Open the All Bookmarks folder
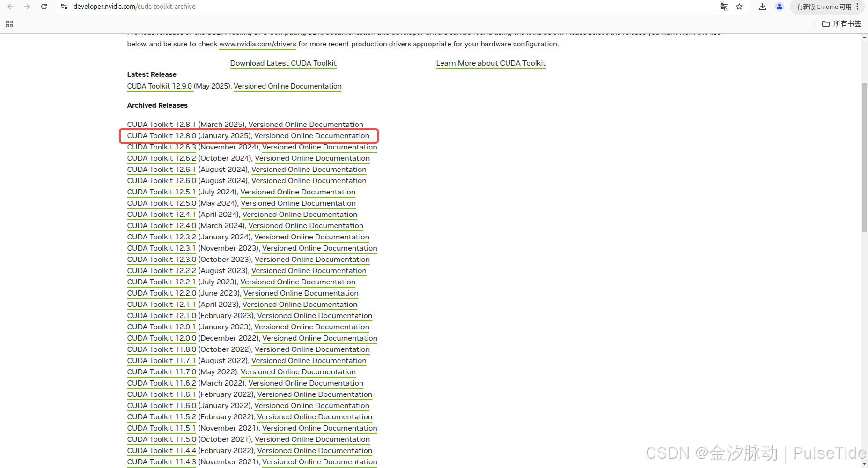Screen dimensions: 868x468 842,24
